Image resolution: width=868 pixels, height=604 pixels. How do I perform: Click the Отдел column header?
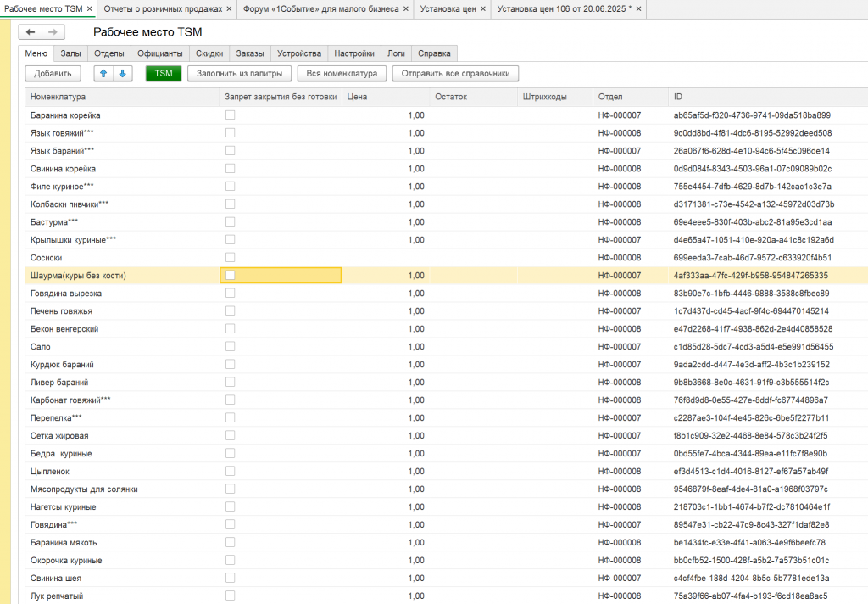631,97
